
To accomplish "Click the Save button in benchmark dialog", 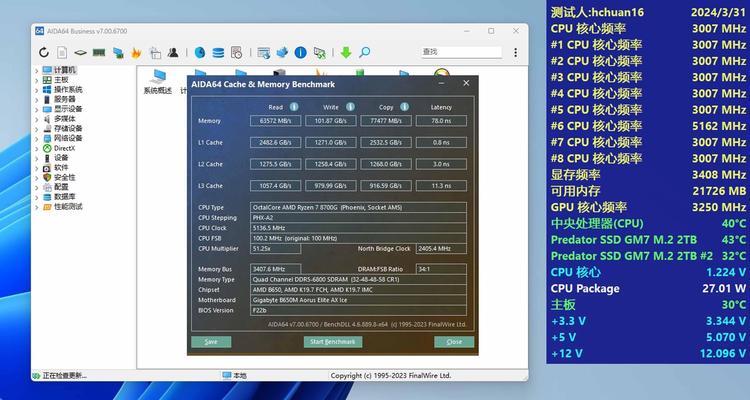I will tap(211, 342).
